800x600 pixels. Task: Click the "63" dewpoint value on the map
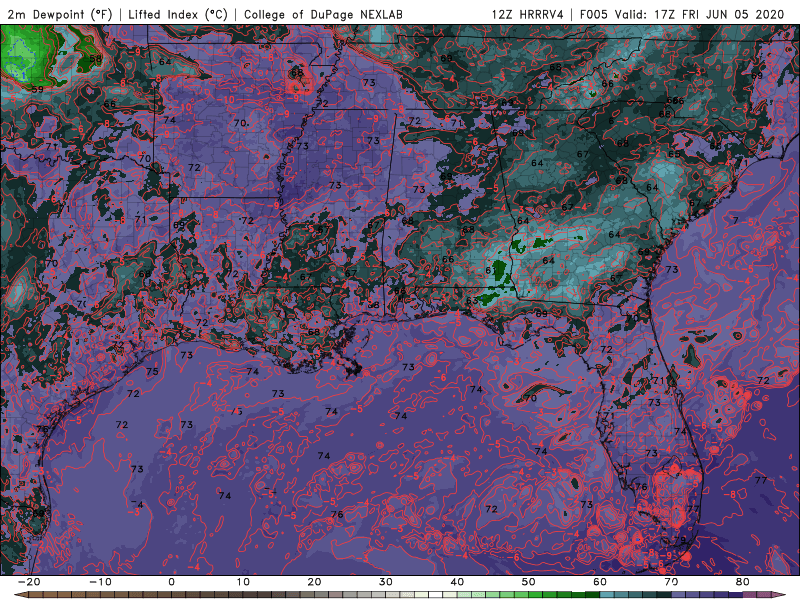coord(472,300)
